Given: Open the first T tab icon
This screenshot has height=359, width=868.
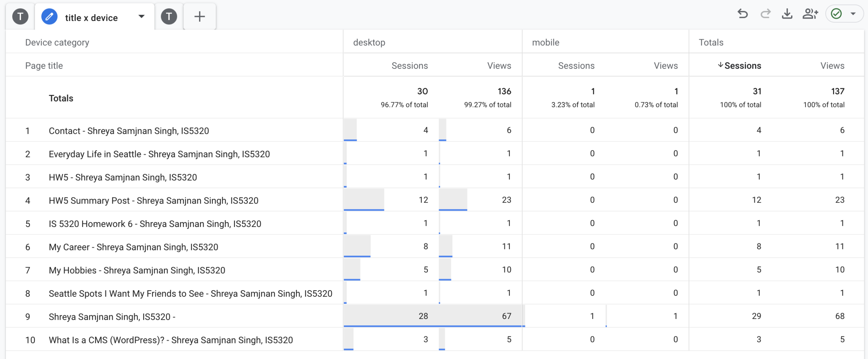Looking at the screenshot, I should coord(20,17).
